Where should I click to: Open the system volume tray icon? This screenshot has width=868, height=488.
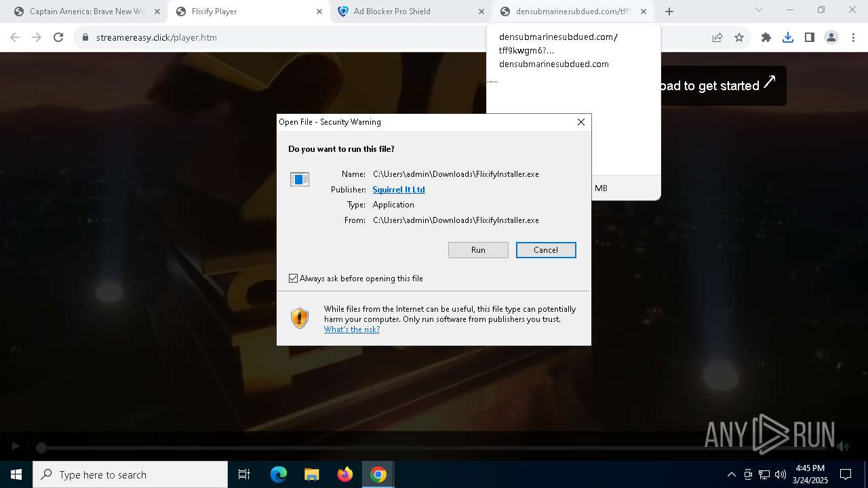pyautogui.click(x=781, y=474)
